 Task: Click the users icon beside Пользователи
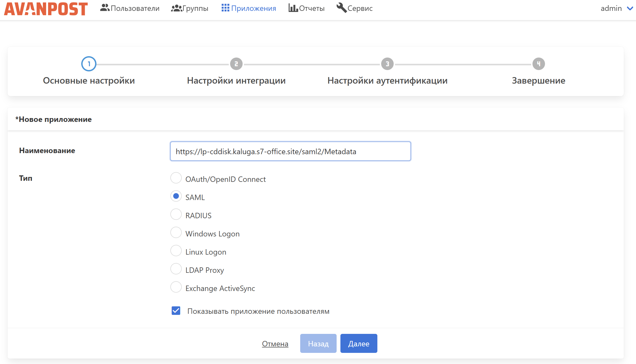coord(105,8)
